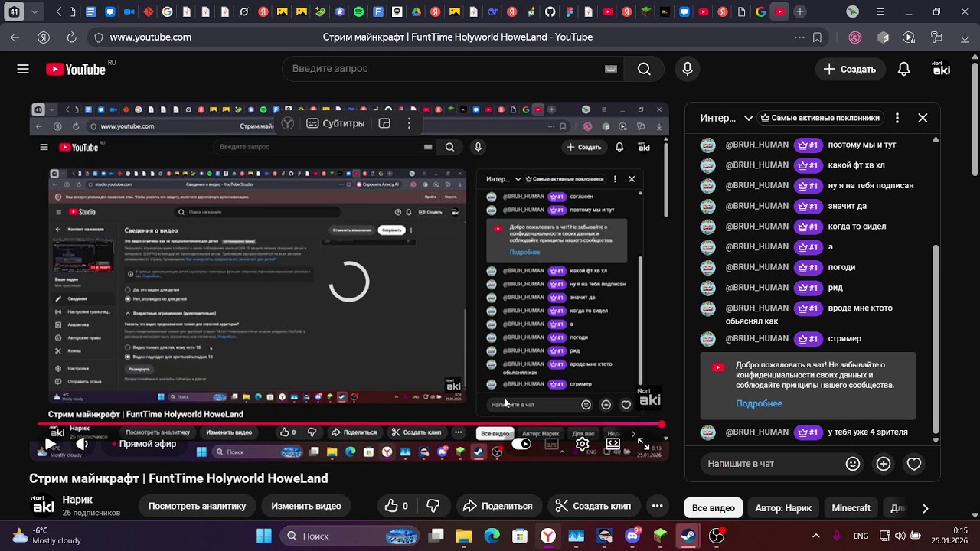Bookmark this page in address bar
The height and width of the screenshot is (551, 980).
click(818, 37)
